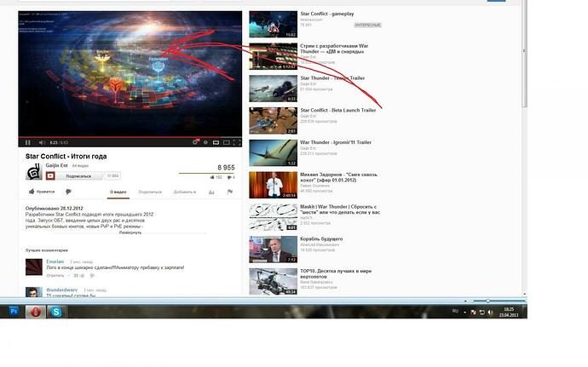Open Star Conflict - gameplay thumbnail
This screenshot has width=588, height=367.
273,25
